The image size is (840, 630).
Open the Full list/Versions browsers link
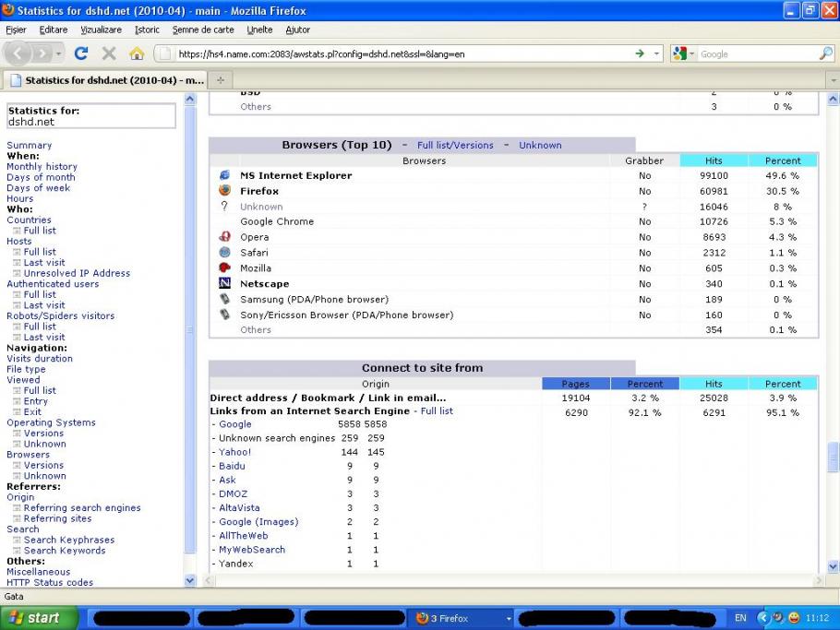pos(455,145)
